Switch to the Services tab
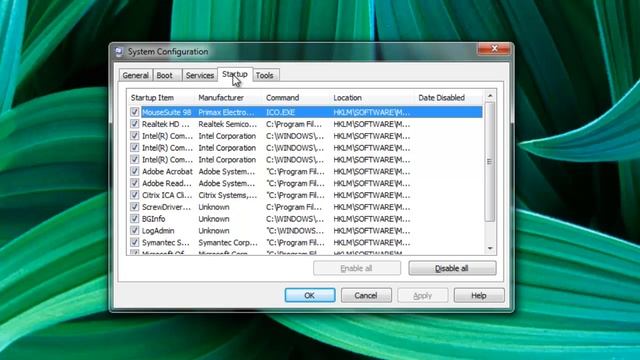640x360 pixels. click(x=200, y=76)
